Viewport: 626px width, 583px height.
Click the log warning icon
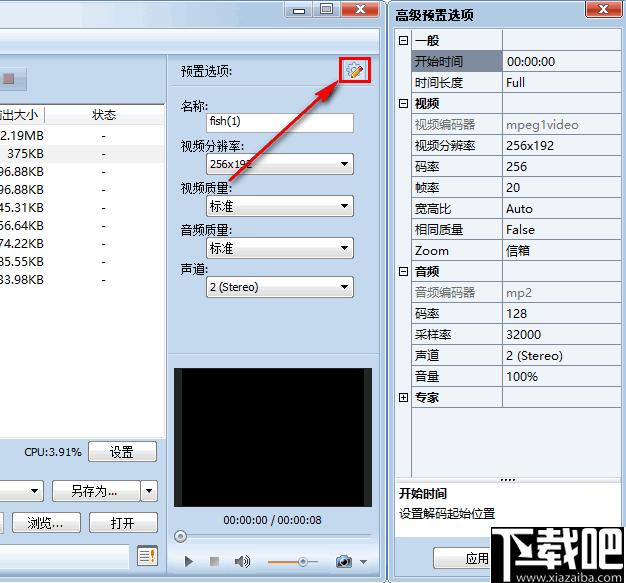[x=148, y=556]
